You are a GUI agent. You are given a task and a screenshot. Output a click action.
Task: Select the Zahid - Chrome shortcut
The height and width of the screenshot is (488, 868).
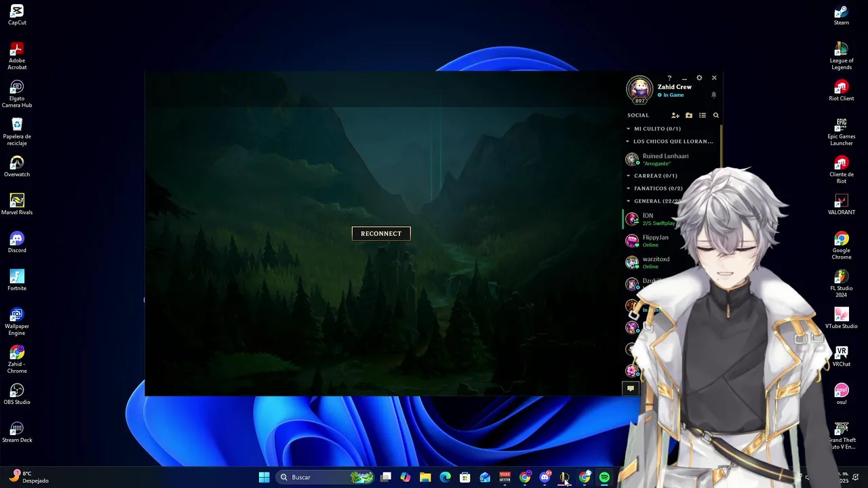(x=17, y=360)
